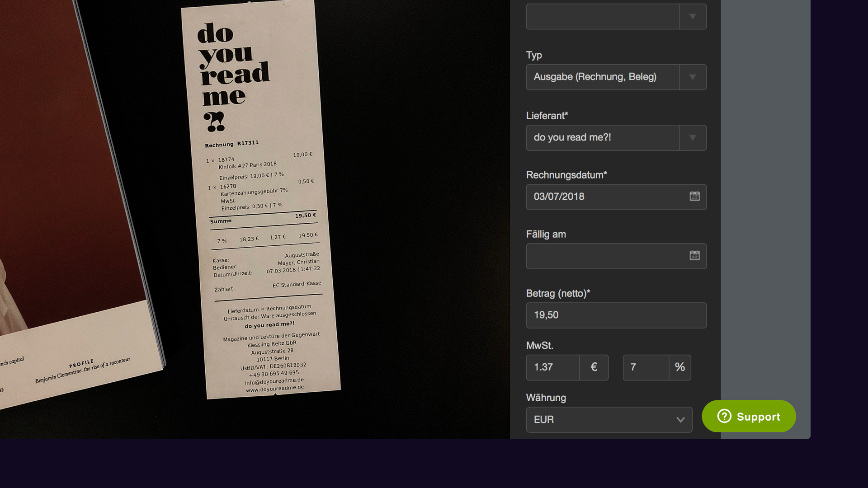Expand the topmost unlabeled dropdown arrow
The height and width of the screenshot is (488, 868).
[x=693, y=17]
